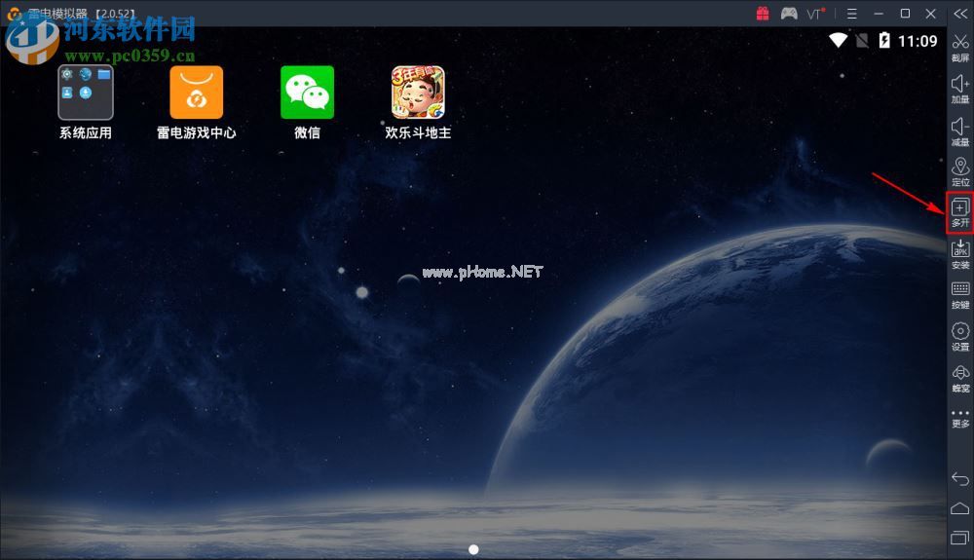Lower the volume with the 减量 icon

(960, 131)
